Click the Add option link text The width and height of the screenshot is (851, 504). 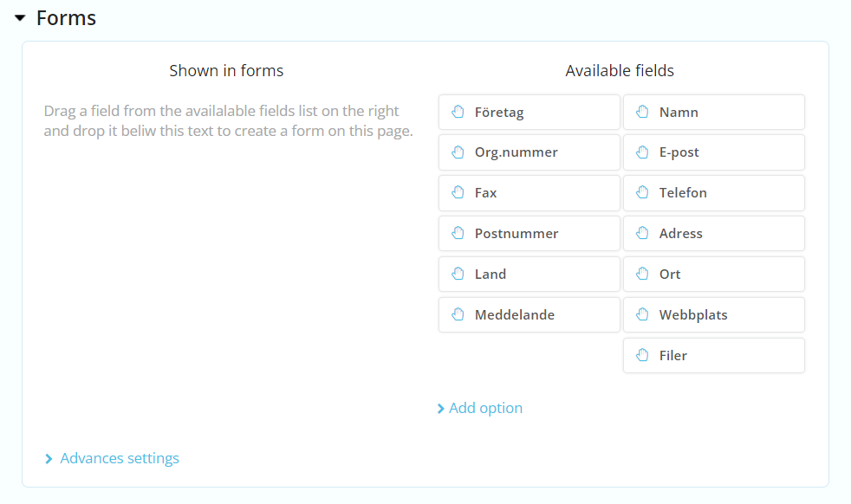coord(485,408)
